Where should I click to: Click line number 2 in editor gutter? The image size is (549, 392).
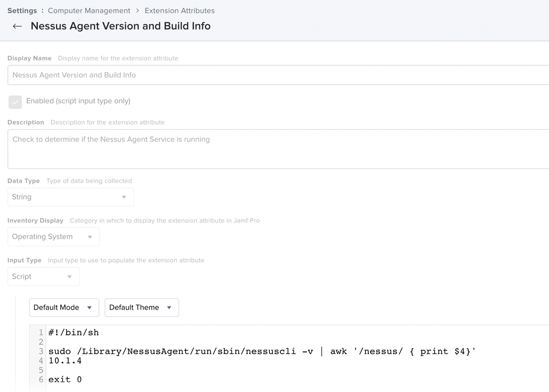[x=41, y=342]
